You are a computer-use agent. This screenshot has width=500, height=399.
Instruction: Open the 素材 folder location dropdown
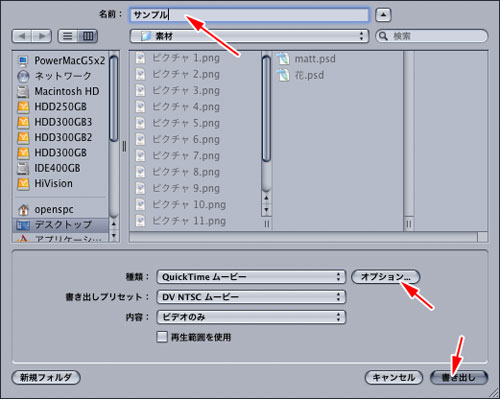click(x=249, y=36)
